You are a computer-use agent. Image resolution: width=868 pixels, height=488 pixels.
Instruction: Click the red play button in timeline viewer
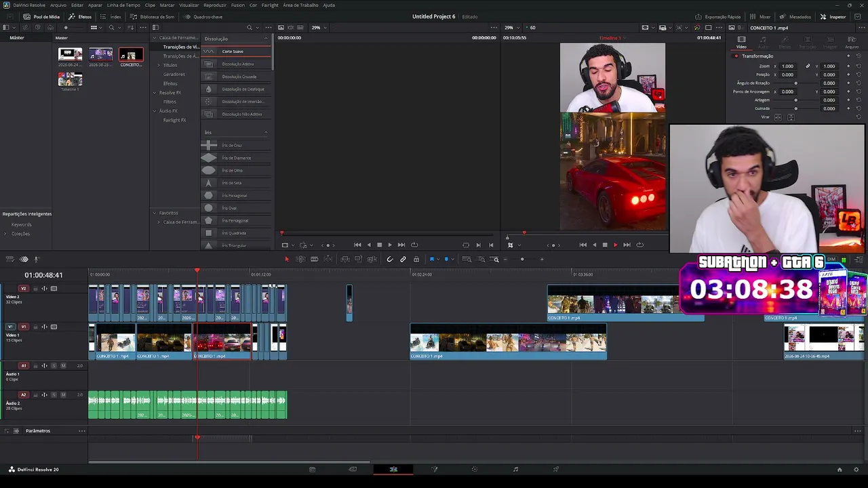(615, 245)
